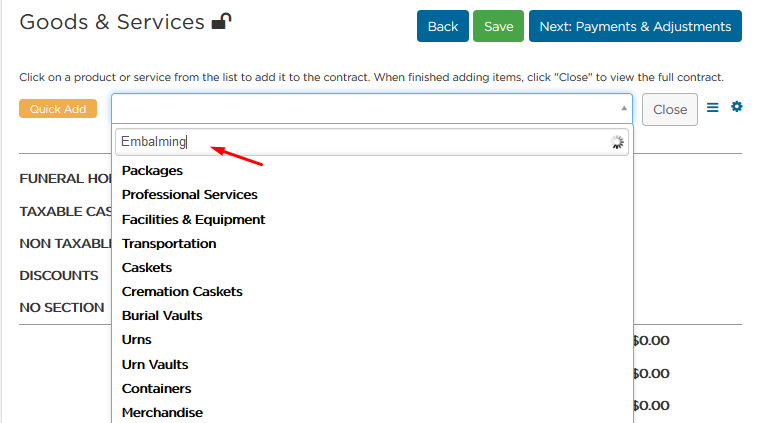Choose Facilities & Equipment option
This screenshot has width=758, height=423.
coord(193,219)
